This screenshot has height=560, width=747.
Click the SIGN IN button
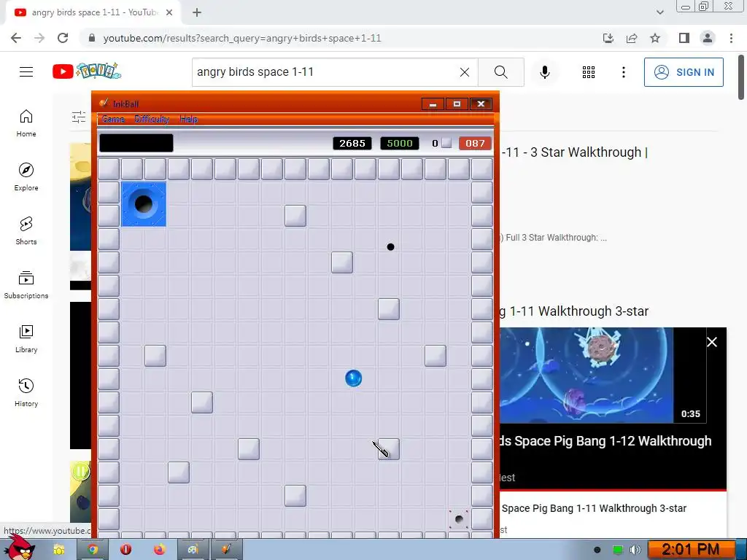tap(684, 72)
